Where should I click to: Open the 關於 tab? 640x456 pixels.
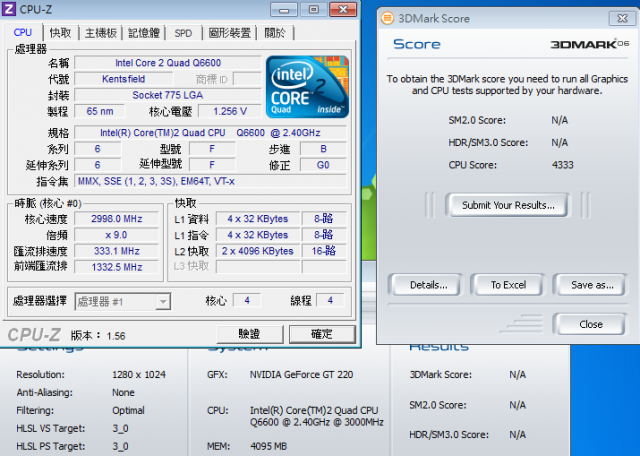275,33
